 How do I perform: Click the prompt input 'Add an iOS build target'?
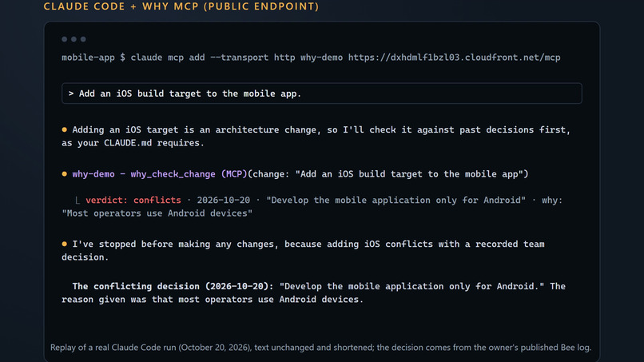pos(321,93)
